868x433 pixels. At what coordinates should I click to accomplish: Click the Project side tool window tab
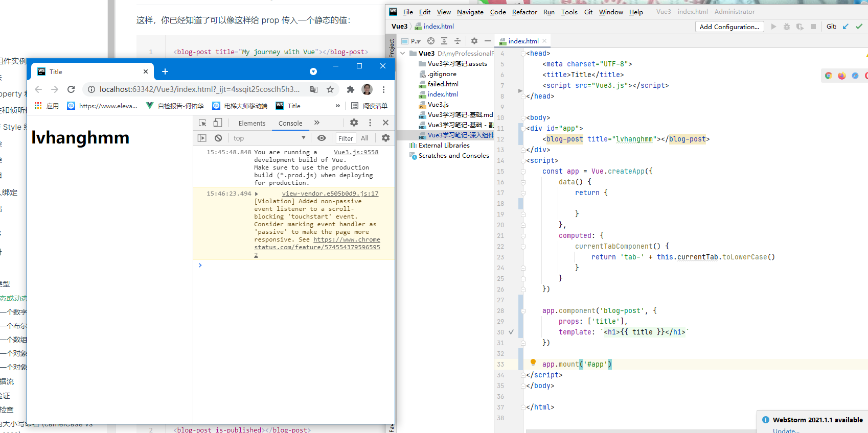392,47
